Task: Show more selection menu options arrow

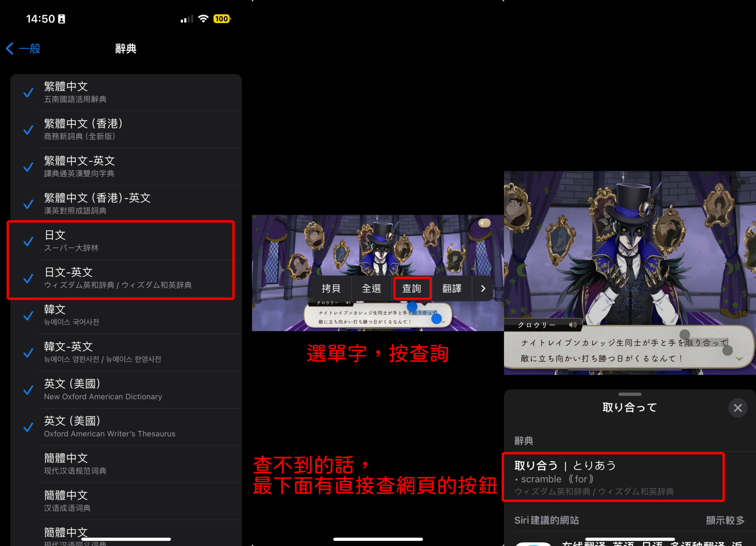Action: coord(483,288)
